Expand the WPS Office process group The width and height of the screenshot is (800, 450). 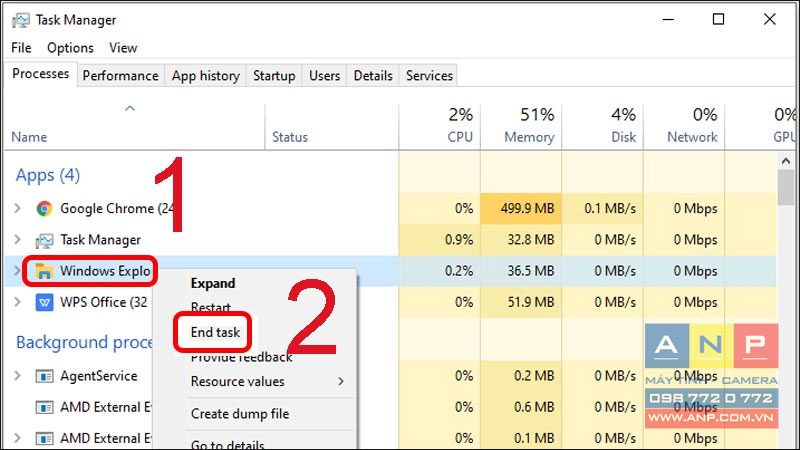[x=17, y=302]
